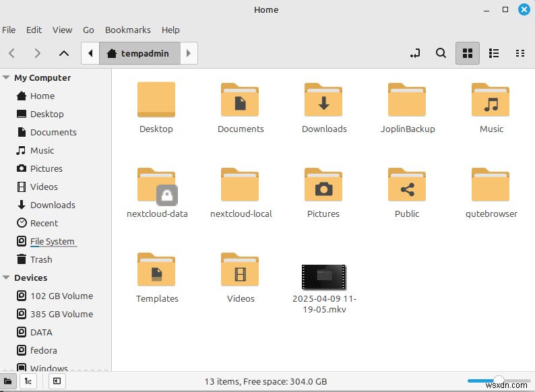This screenshot has height=392, width=535.
Task: Select the Pictures folder icon
Action: click(x=323, y=185)
